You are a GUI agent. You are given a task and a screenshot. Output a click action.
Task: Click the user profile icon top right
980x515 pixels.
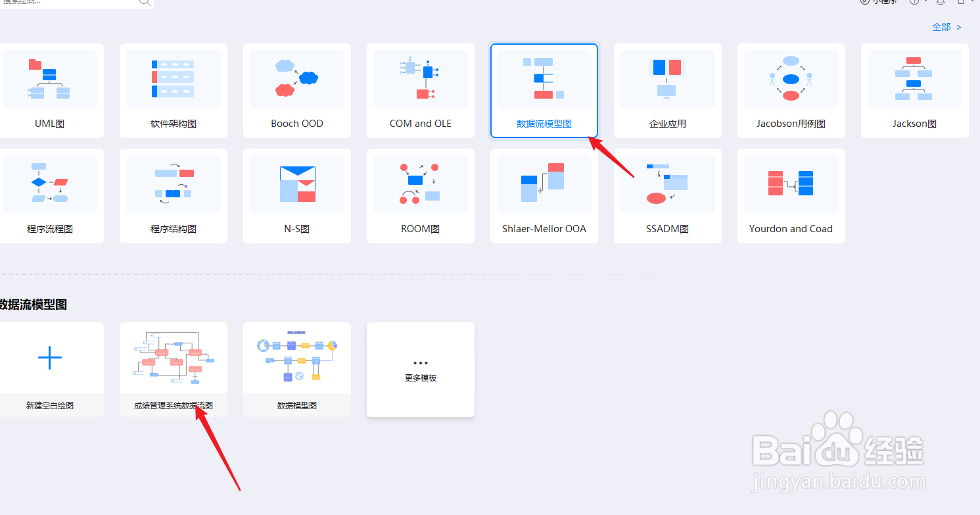click(961, 3)
